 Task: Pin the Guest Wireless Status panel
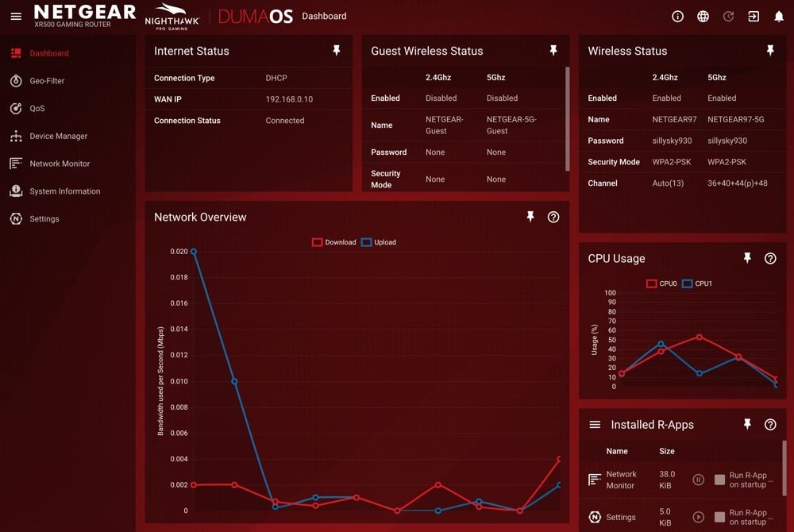tap(553, 50)
